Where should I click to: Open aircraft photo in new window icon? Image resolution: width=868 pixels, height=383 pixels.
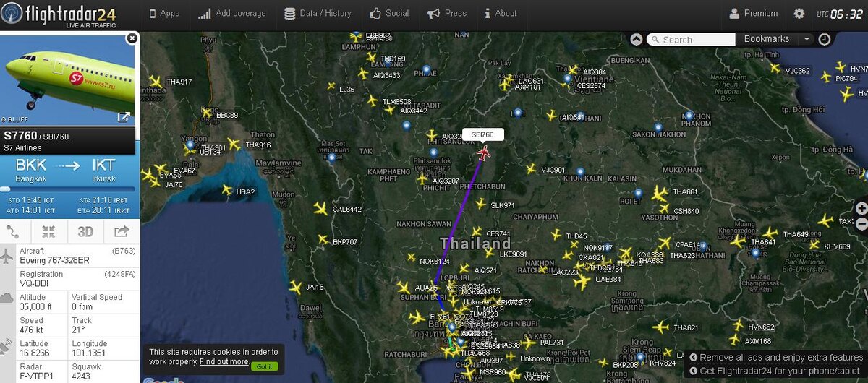tap(124, 117)
